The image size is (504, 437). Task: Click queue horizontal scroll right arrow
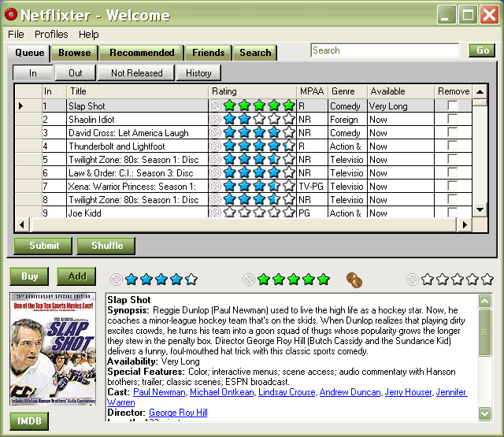[x=465, y=224]
